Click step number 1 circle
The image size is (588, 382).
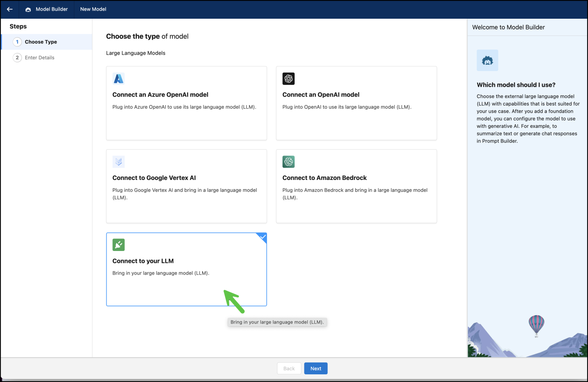(x=17, y=42)
